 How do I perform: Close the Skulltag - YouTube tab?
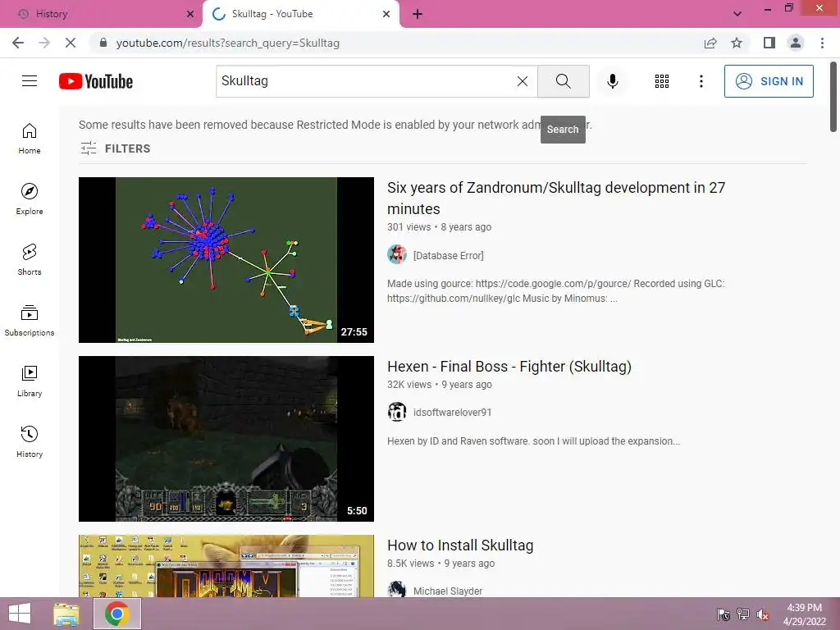coord(386,14)
